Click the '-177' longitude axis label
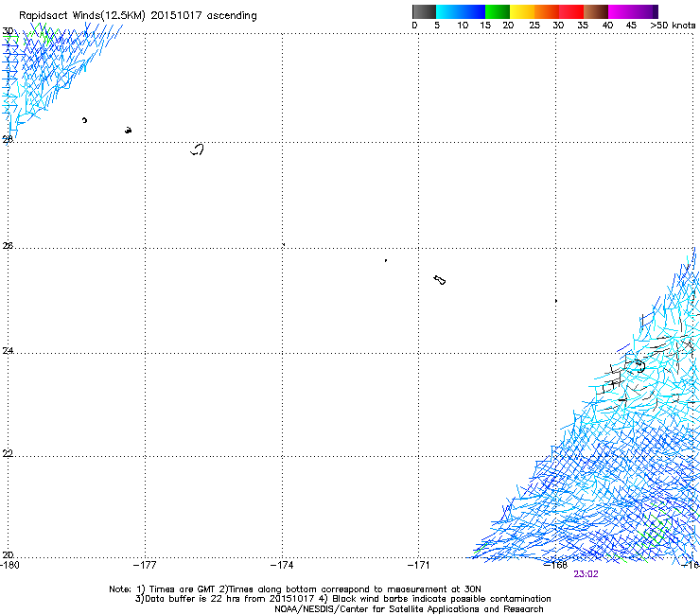This screenshot has height=615, width=700. 145,565
